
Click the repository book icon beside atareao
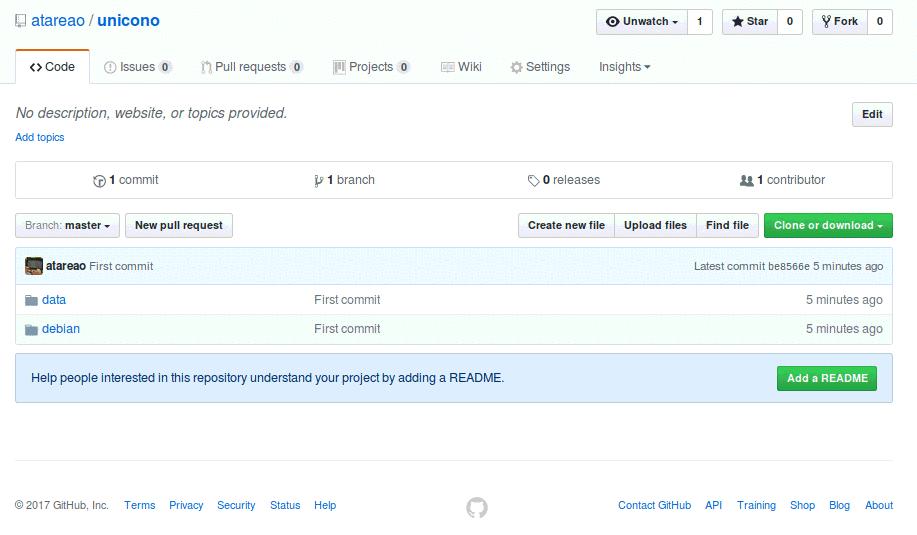[x=20, y=21]
